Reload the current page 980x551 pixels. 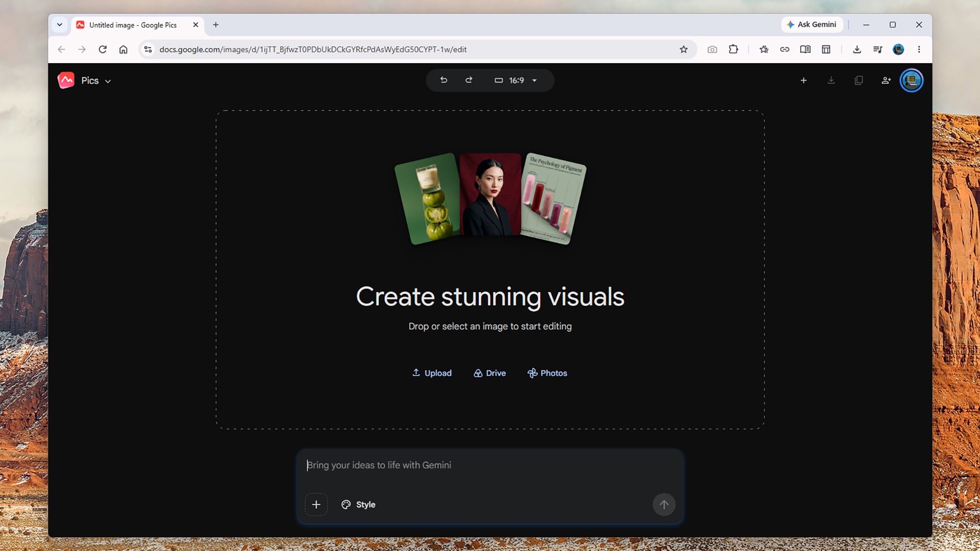pos(102,49)
